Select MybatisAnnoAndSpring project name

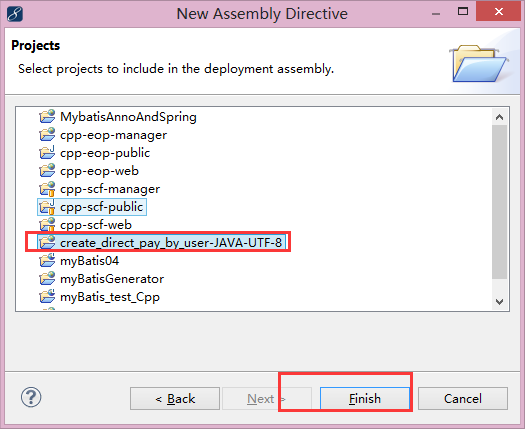pos(128,117)
